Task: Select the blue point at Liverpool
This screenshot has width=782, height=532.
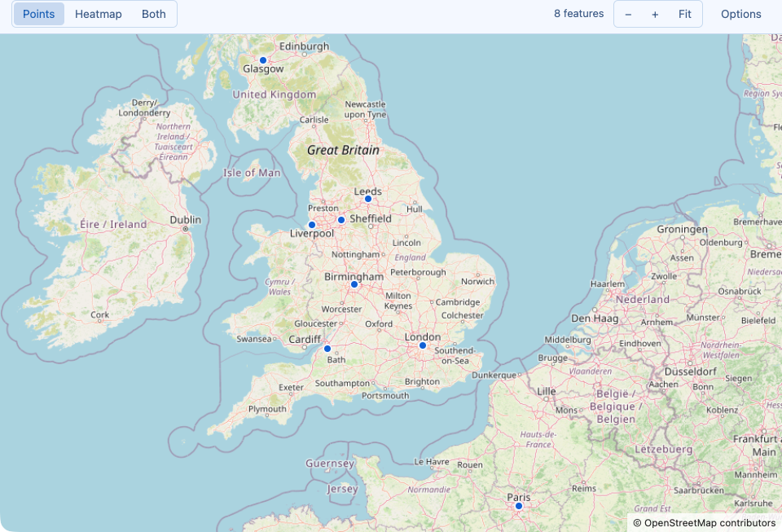Action: 312,225
